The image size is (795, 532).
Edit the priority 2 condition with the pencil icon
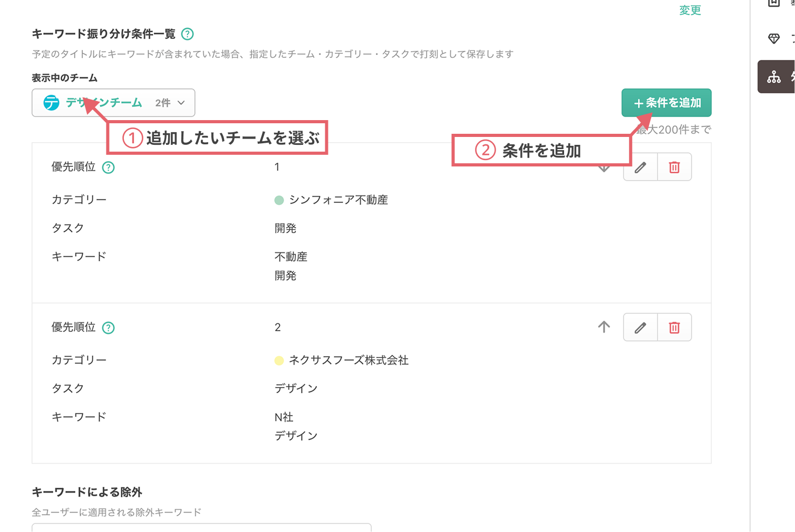point(640,327)
